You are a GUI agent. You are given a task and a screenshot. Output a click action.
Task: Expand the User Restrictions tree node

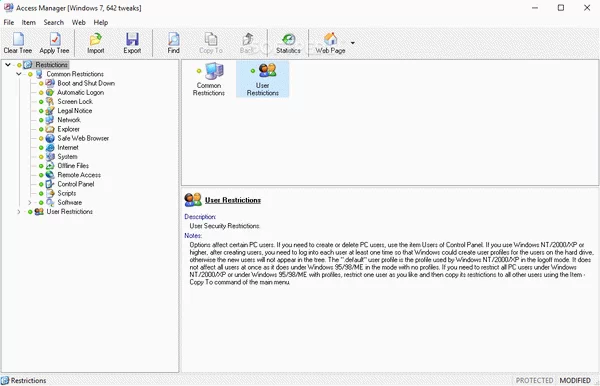coord(18,212)
